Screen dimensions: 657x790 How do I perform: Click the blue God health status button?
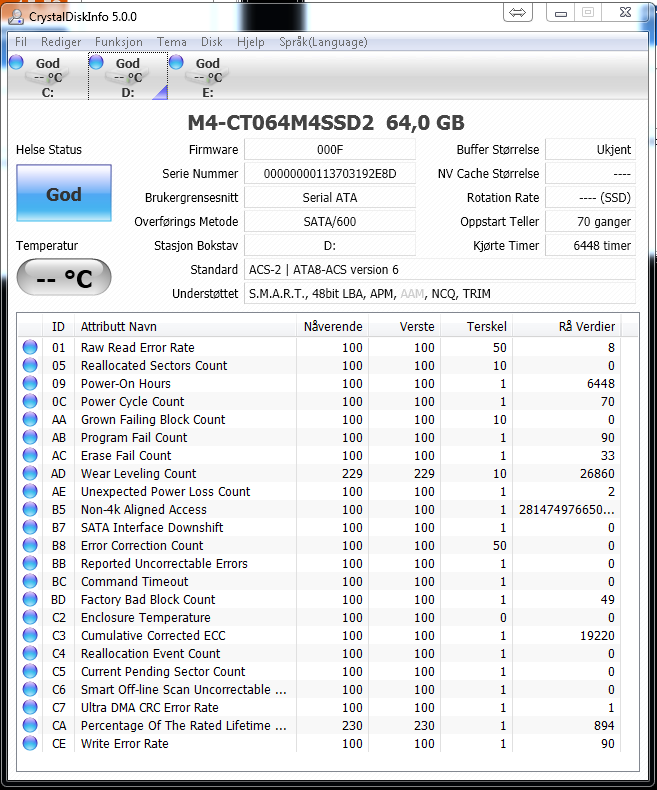64,193
